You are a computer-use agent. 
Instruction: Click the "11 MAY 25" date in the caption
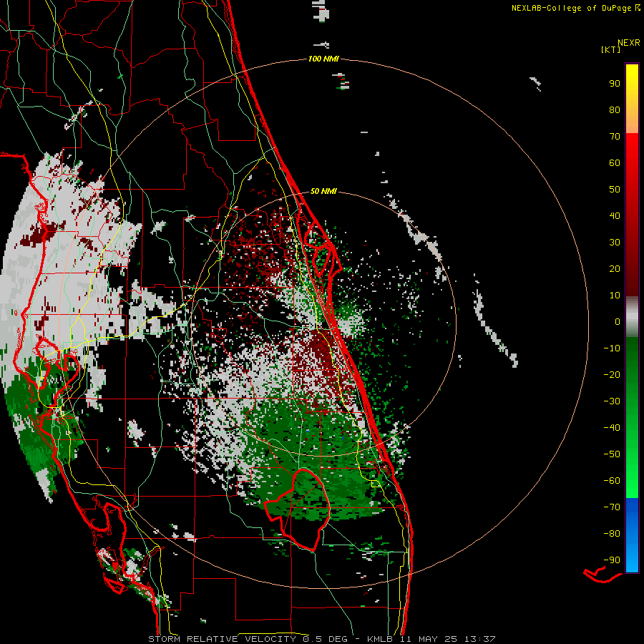(429, 639)
